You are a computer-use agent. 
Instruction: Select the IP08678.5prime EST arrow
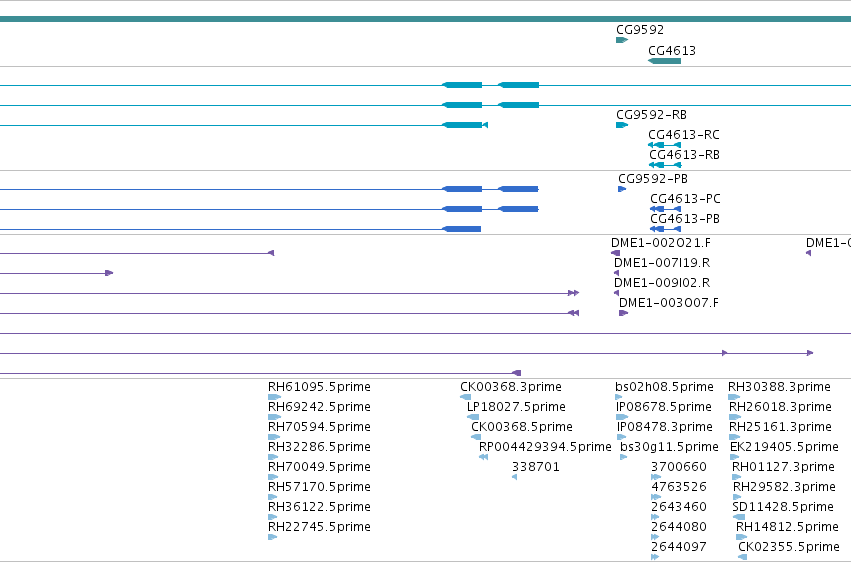click(622, 417)
